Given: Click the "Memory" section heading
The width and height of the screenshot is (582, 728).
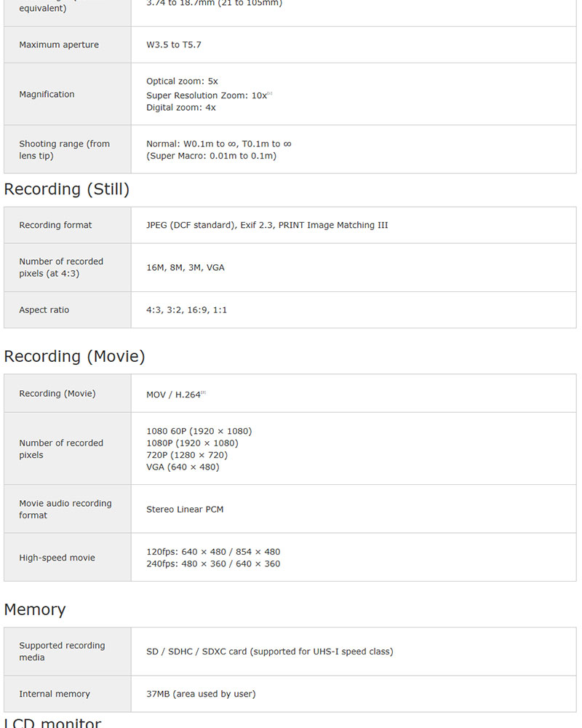Looking at the screenshot, I should pos(35,609).
